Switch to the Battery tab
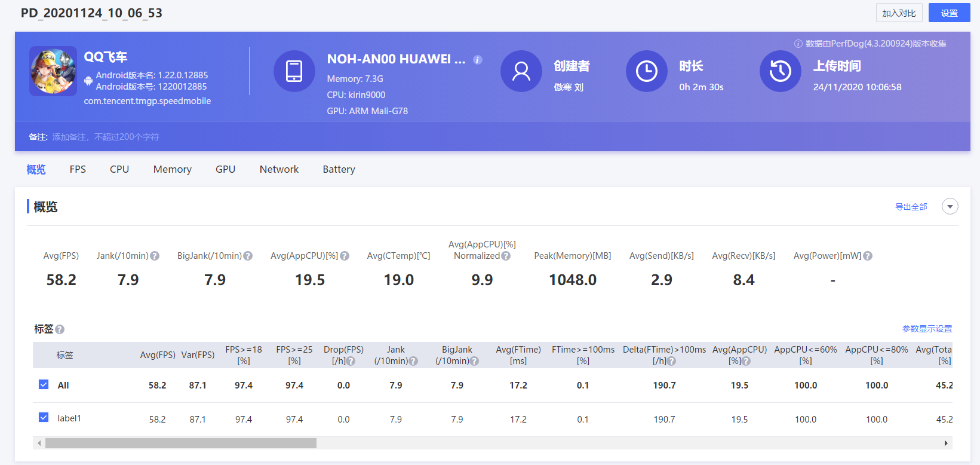Viewport: 980px width, 465px height. pyautogui.click(x=339, y=169)
